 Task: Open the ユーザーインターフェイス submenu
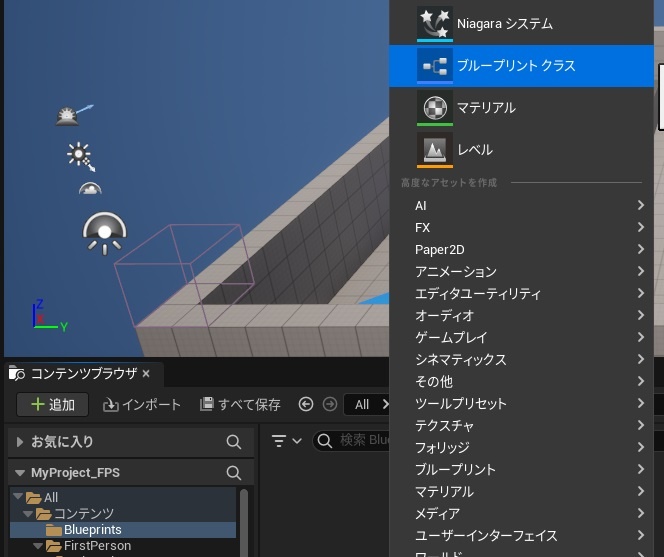click(521, 536)
